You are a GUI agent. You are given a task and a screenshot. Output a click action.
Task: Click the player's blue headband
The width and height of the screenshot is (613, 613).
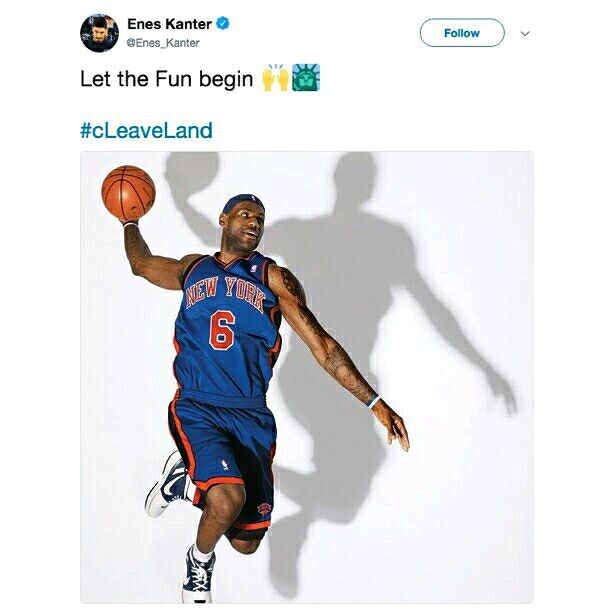point(242,203)
